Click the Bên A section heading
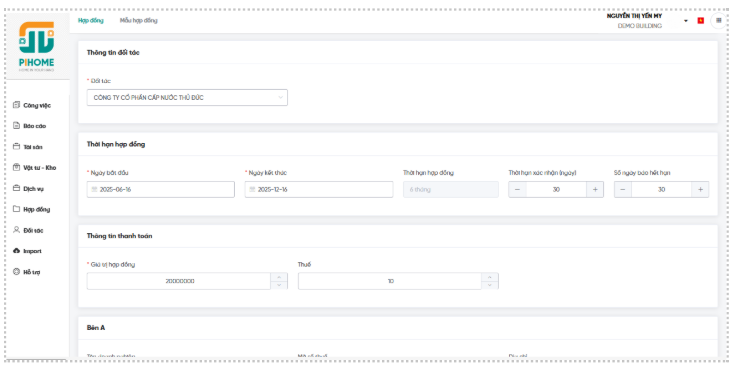The height and width of the screenshot is (368, 735). [x=96, y=328]
